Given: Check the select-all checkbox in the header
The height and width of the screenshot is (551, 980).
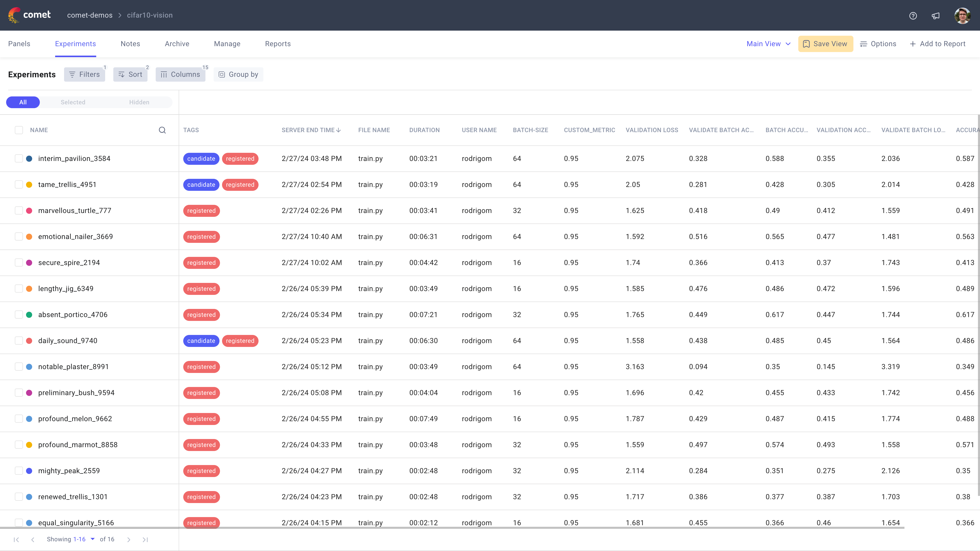Looking at the screenshot, I should [19, 130].
